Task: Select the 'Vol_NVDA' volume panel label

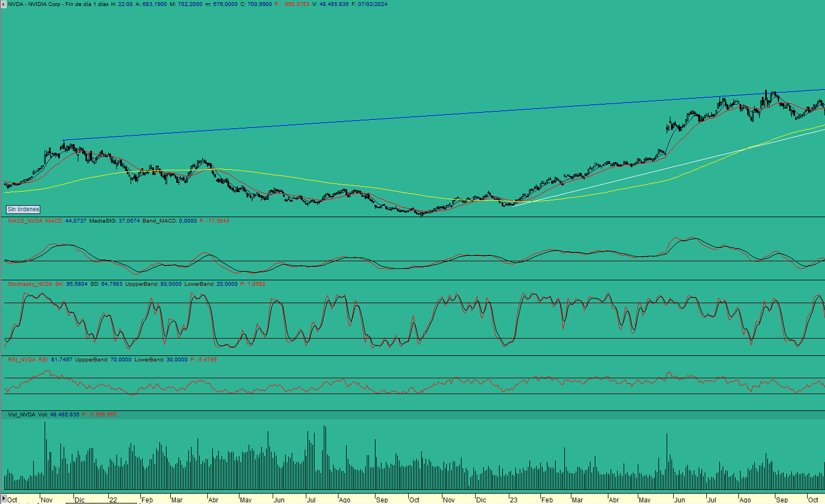Action: [x=22, y=415]
